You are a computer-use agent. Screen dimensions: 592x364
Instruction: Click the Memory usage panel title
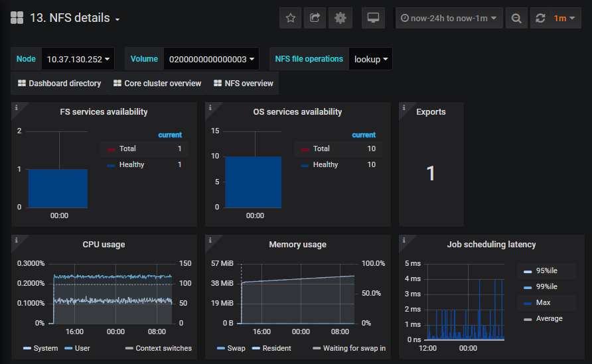point(297,245)
